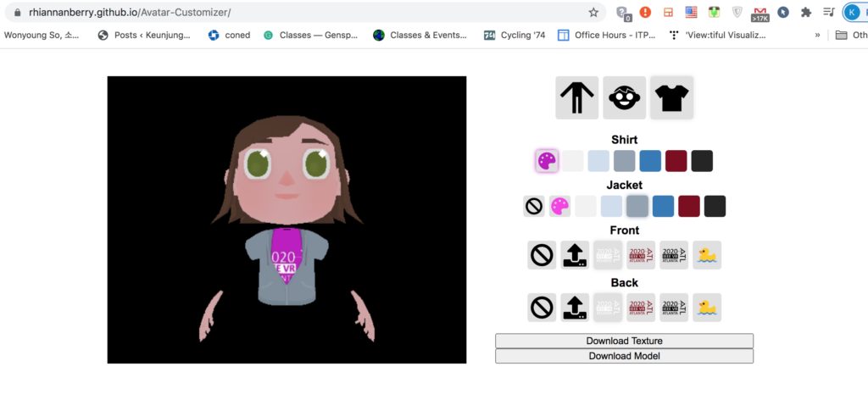Viewport: 868px width, 411px height.
Task: Open the shield extension icon
Action: point(737,12)
